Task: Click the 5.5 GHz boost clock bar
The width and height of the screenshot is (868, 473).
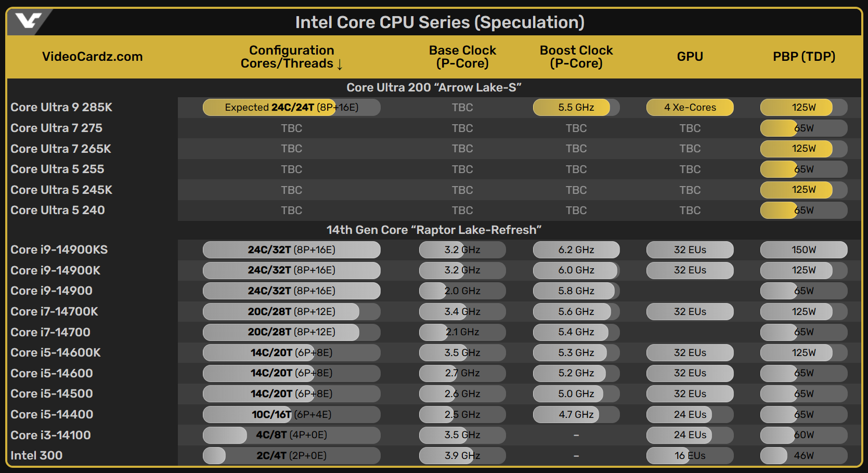Action: tap(576, 108)
